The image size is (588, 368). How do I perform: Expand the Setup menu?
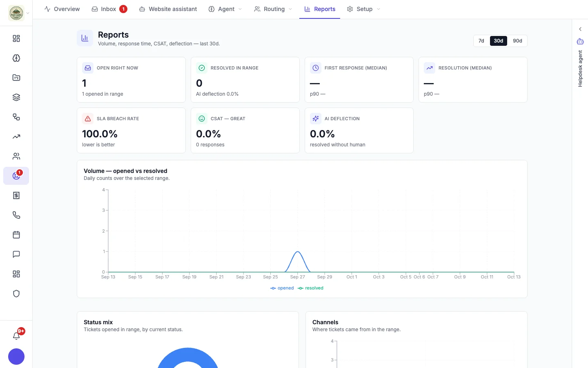363,9
